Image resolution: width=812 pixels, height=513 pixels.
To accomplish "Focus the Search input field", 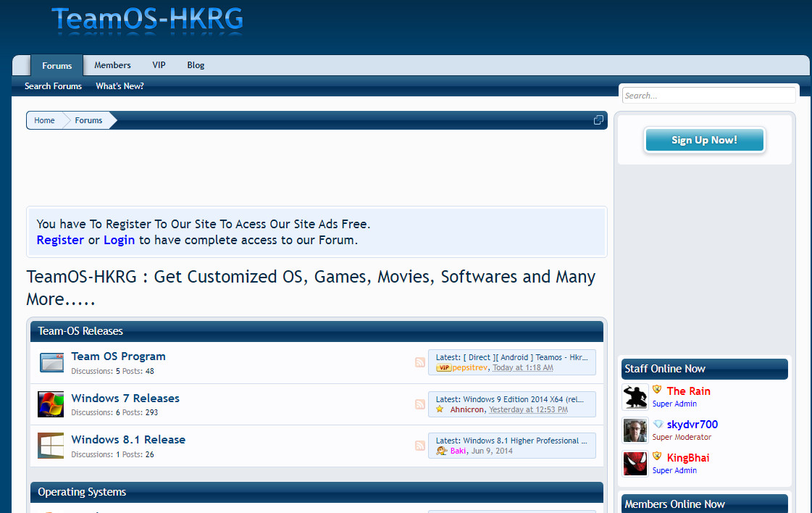I will [708, 96].
